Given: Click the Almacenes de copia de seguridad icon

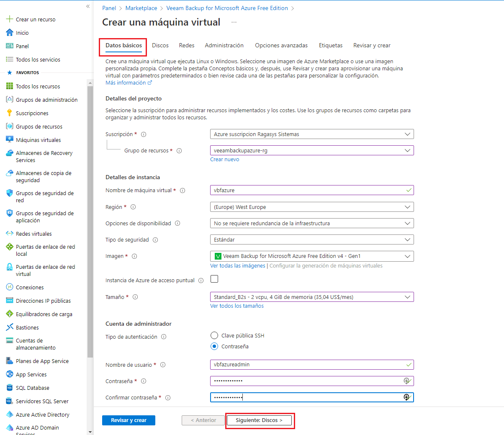Looking at the screenshot, I should point(9,173).
